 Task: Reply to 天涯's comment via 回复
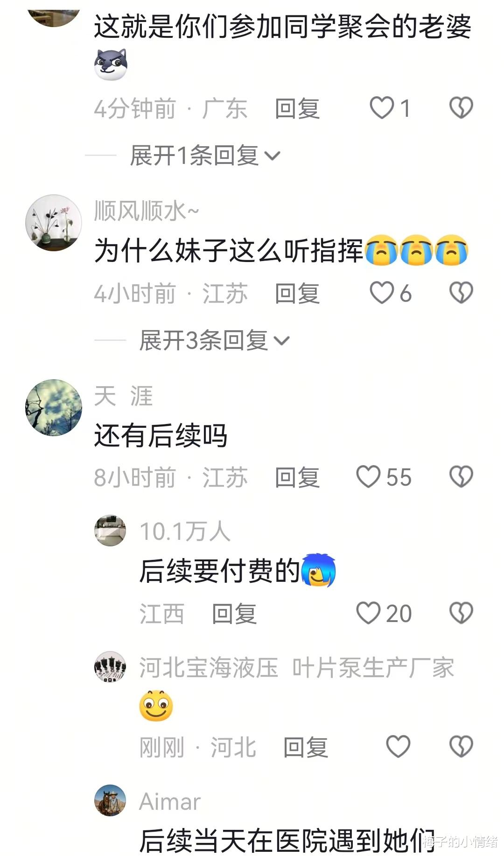(x=297, y=477)
